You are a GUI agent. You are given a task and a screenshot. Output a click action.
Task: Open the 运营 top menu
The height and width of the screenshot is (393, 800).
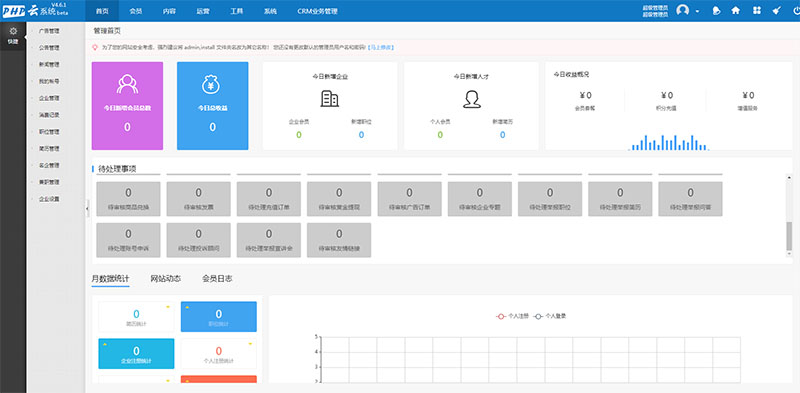pyautogui.click(x=203, y=11)
